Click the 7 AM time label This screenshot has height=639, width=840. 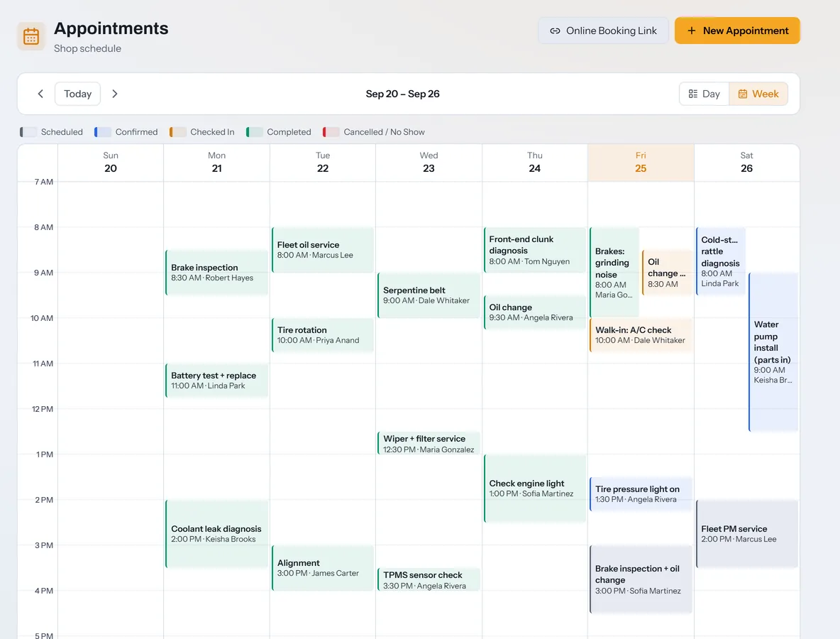click(x=44, y=182)
